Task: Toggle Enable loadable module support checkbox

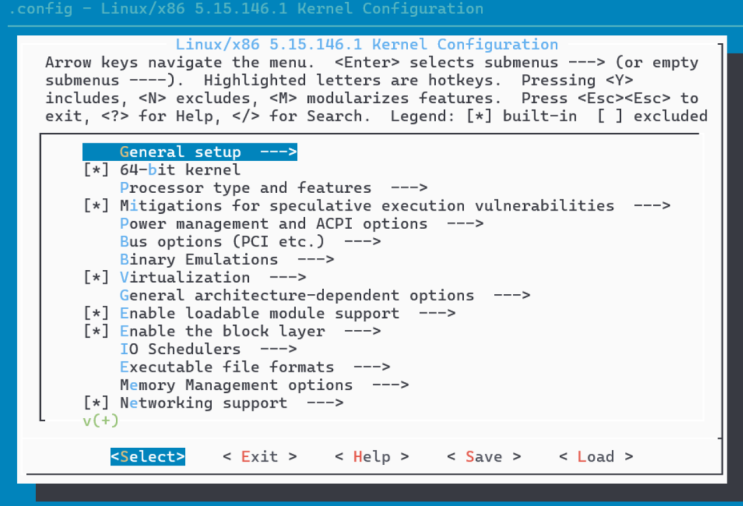Action: click(x=96, y=313)
